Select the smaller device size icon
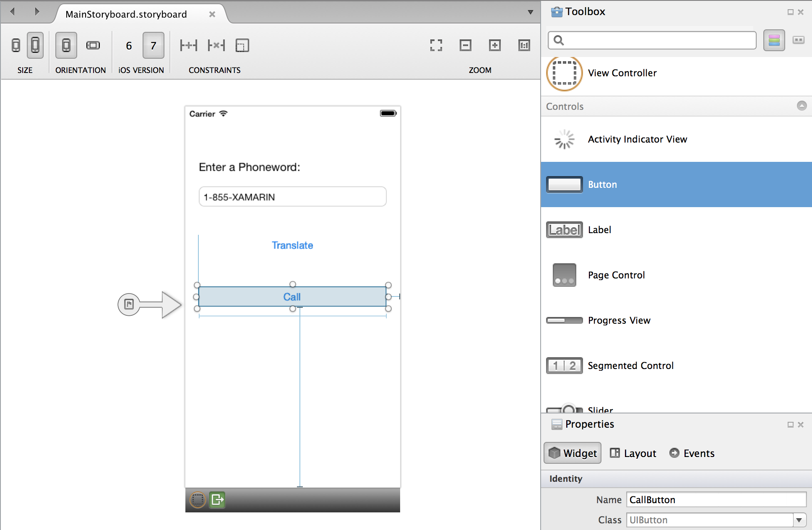 coord(16,45)
